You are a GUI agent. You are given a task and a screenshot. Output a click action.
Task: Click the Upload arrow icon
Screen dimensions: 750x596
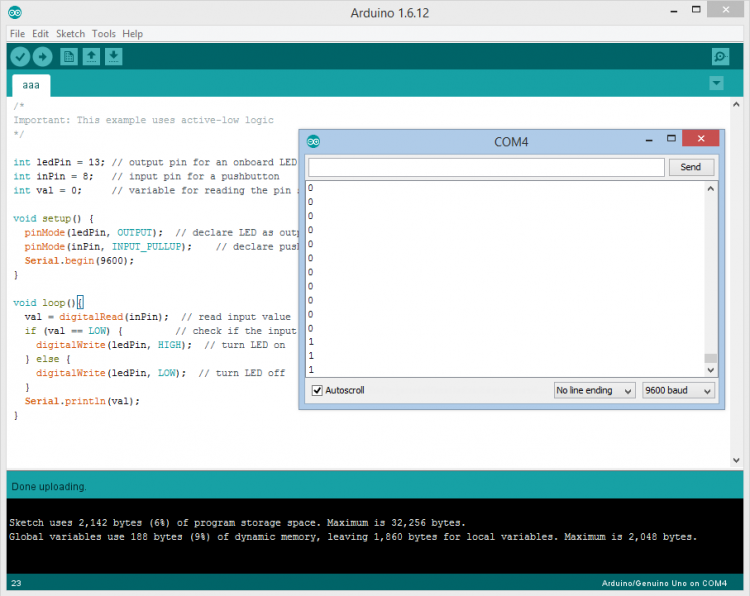tap(42, 57)
